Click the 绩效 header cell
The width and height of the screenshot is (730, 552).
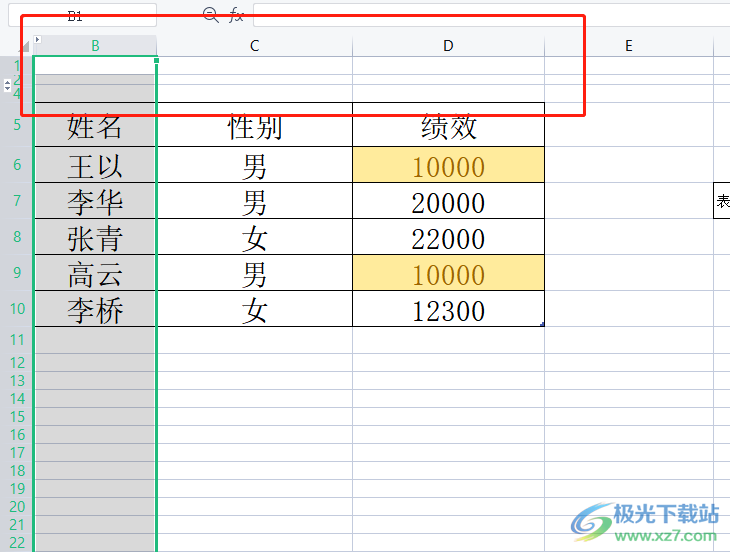click(x=448, y=125)
